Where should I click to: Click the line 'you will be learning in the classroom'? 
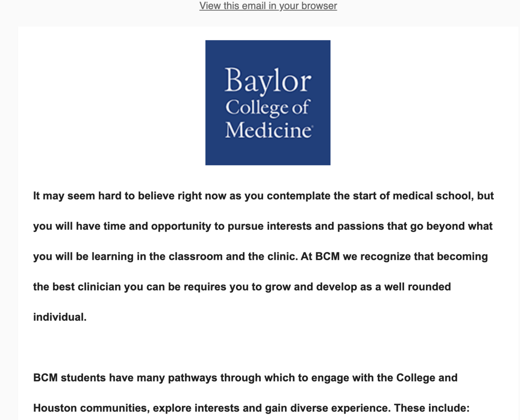tap(260, 257)
